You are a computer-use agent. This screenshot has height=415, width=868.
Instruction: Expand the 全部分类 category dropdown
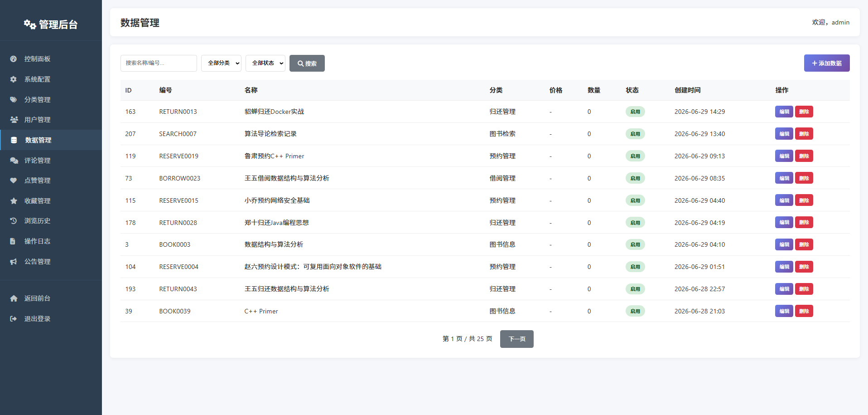point(221,63)
